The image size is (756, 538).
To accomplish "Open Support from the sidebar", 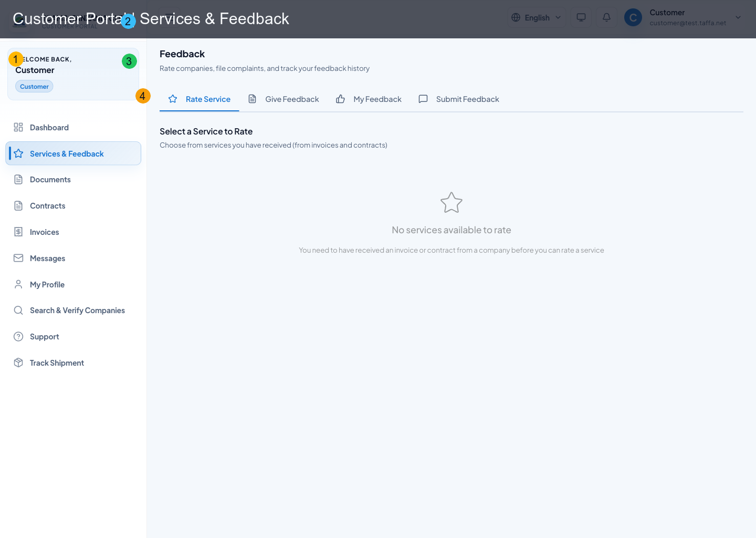I will pos(73,337).
